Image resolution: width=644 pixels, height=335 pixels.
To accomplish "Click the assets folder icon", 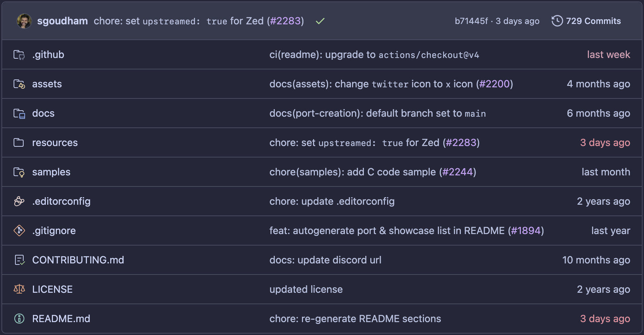I will 19,84.
